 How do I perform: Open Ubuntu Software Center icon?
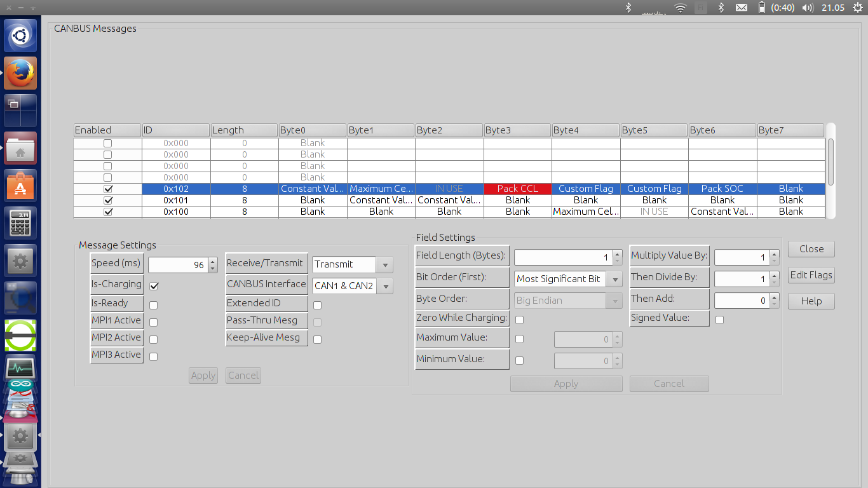pos(20,186)
